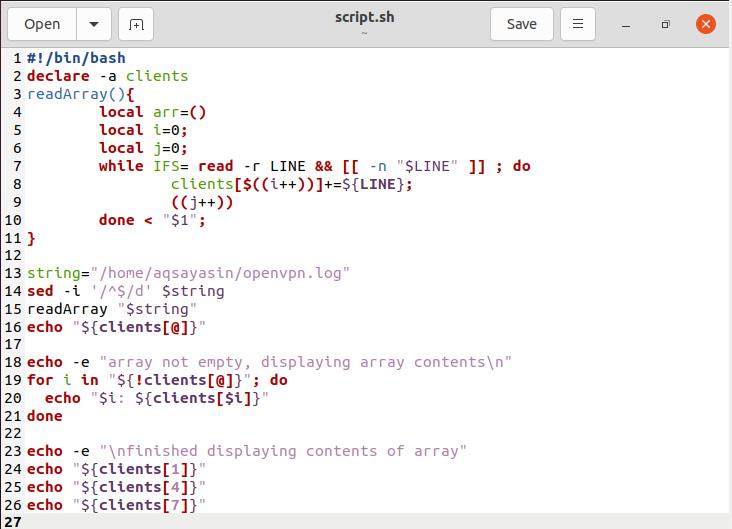Create a new document with the new tab icon
The image size is (732, 529).
tap(136, 24)
